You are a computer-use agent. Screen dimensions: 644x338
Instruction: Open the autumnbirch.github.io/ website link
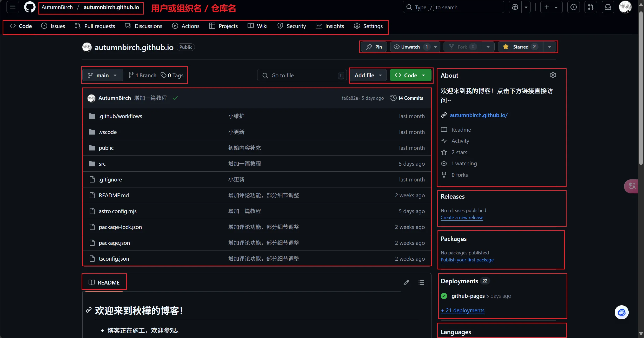(x=479, y=115)
